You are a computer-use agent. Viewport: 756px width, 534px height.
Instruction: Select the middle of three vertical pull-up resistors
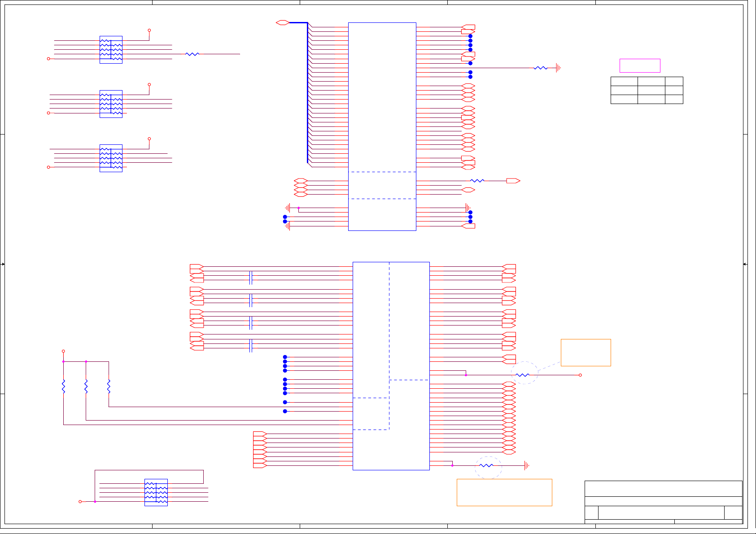pos(86,386)
